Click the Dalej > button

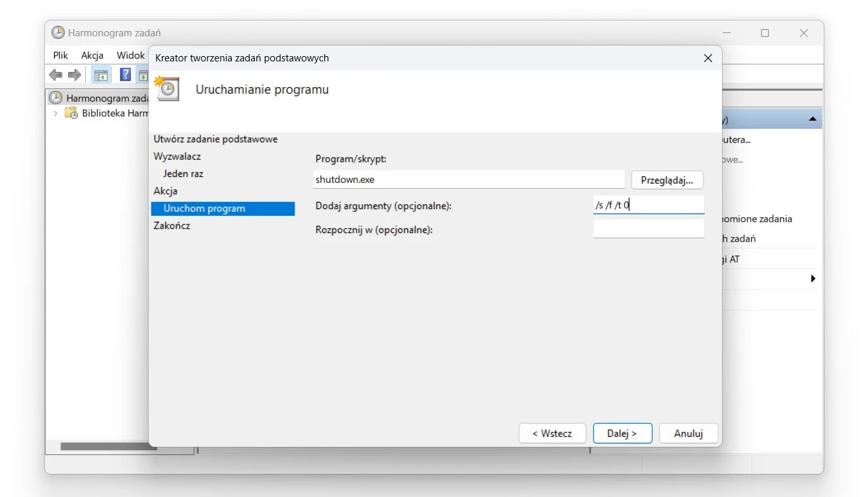pyautogui.click(x=622, y=434)
